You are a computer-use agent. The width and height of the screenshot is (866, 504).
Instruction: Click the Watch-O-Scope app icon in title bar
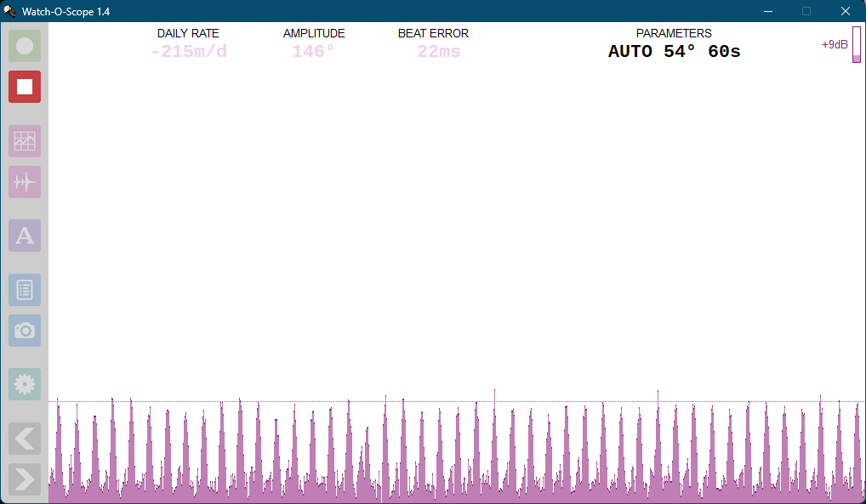[x=10, y=11]
